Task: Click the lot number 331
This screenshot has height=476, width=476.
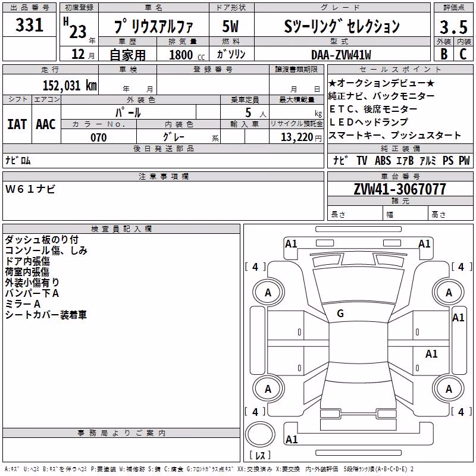Action: point(29,24)
